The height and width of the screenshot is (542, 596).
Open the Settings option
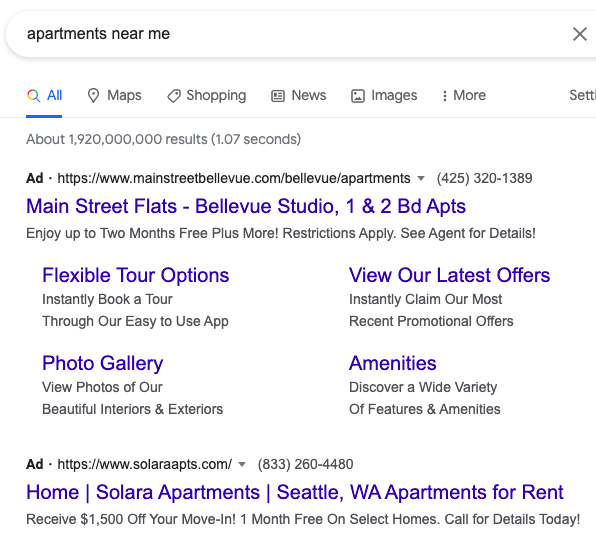[x=582, y=95]
